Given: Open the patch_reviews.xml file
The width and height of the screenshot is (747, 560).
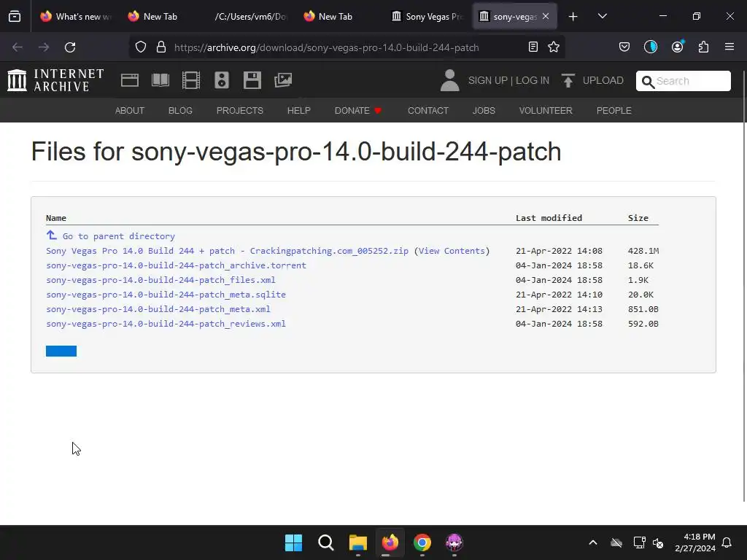Looking at the screenshot, I should coord(166,324).
